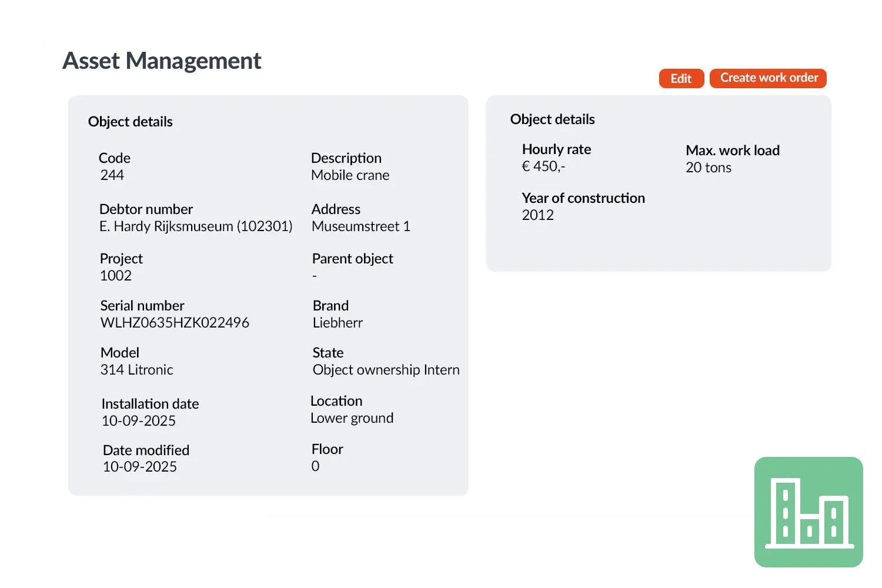Select the 20 tons max work load
This screenshot has width=882, height=588.
point(709,168)
